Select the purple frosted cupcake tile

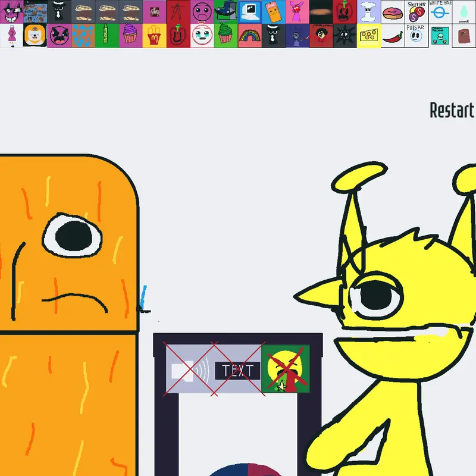(131, 36)
